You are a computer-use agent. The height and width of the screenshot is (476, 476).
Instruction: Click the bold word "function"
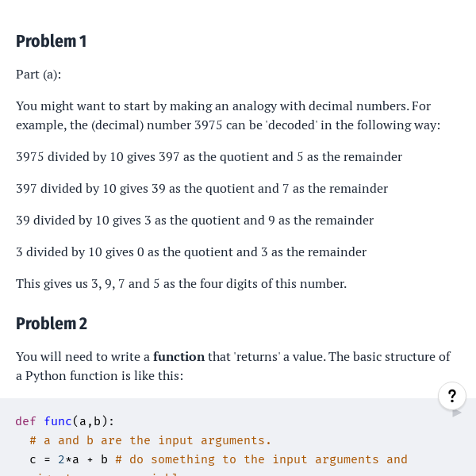(178, 357)
